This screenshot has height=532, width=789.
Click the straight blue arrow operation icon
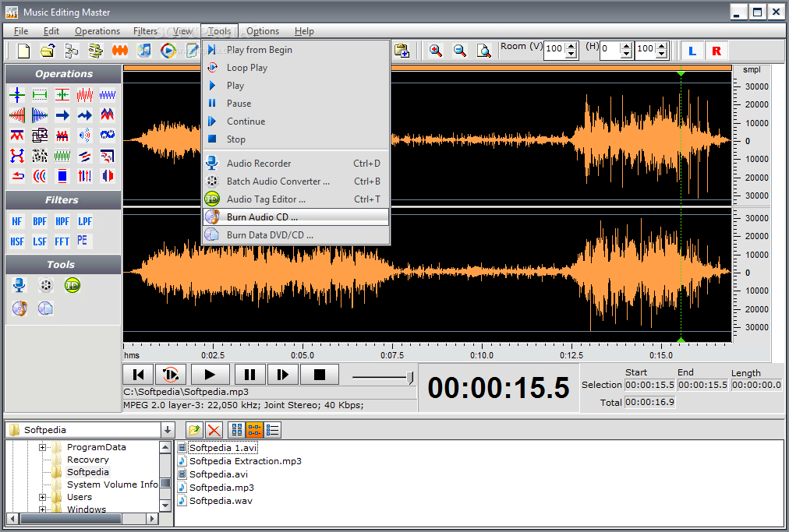(62, 115)
